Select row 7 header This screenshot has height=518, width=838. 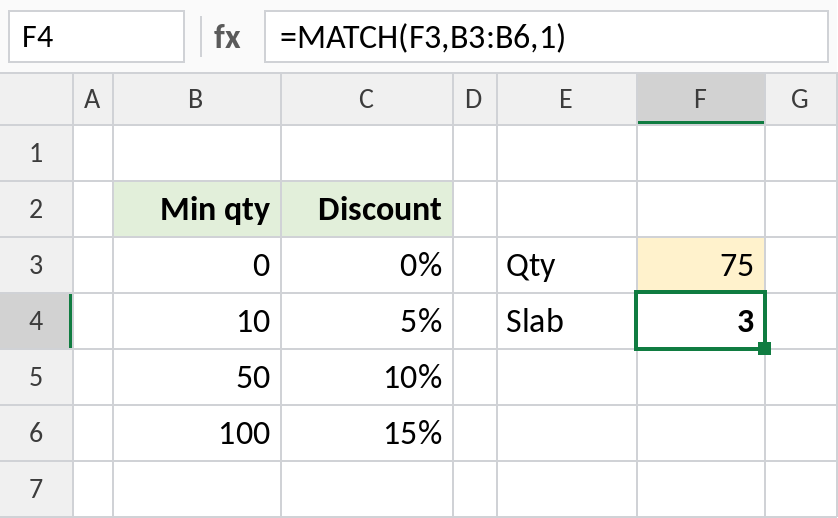click(36, 489)
